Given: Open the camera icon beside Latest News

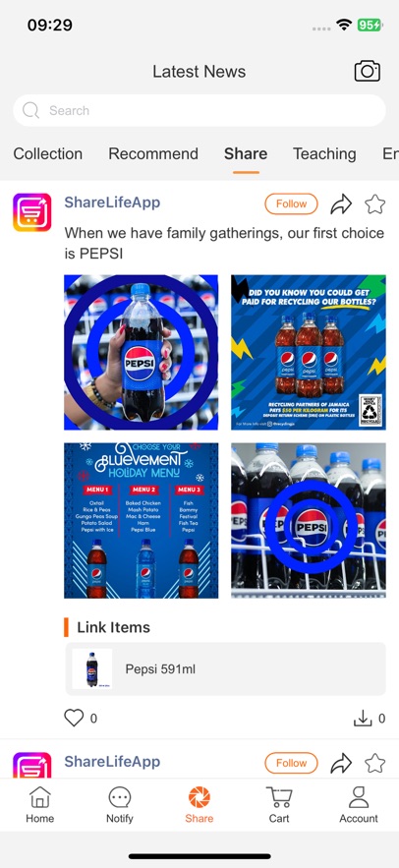Looking at the screenshot, I should click(x=368, y=71).
